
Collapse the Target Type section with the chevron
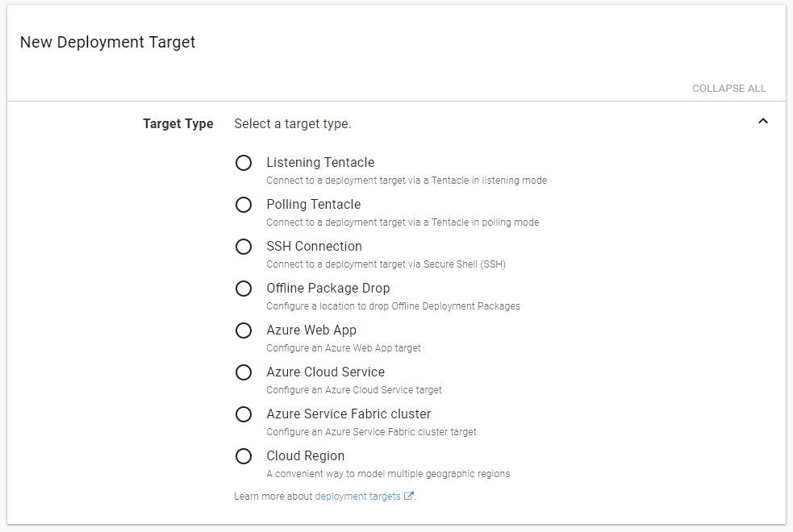pyautogui.click(x=763, y=119)
